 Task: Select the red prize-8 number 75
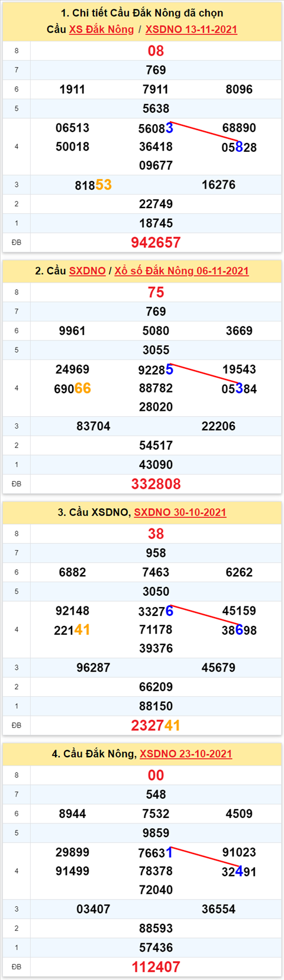(156, 293)
